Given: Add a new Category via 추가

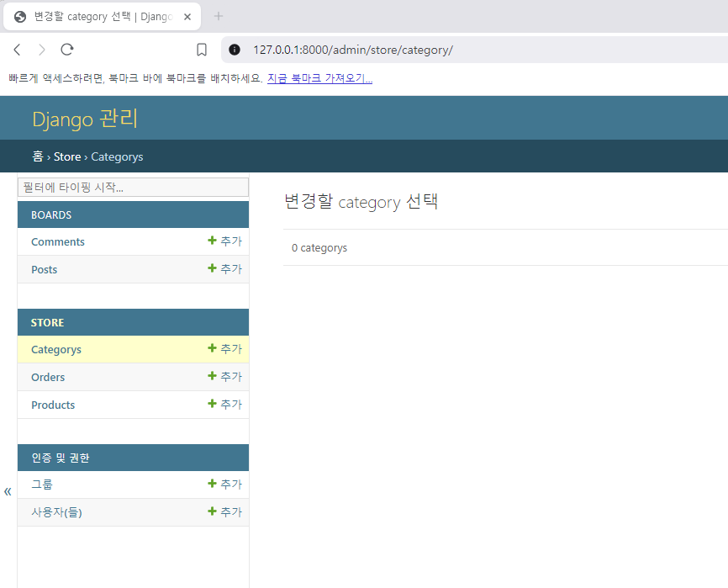Looking at the screenshot, I should click(x=224, y=349).
